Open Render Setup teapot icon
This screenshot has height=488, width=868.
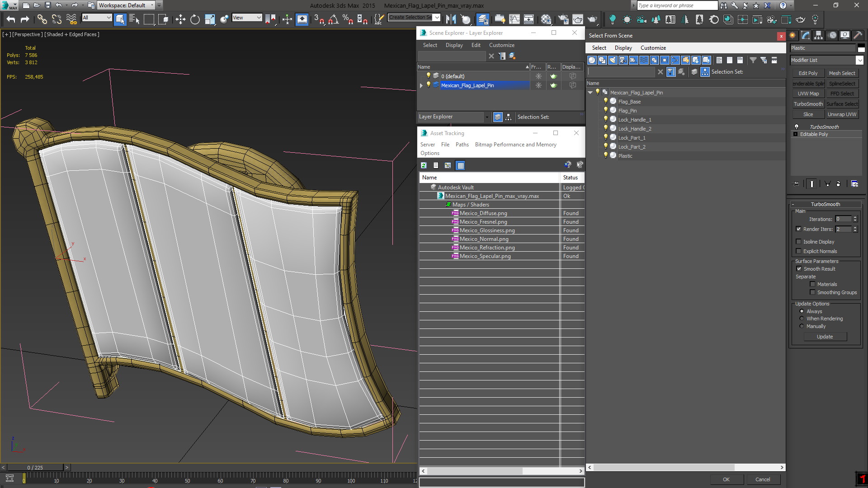563,19
